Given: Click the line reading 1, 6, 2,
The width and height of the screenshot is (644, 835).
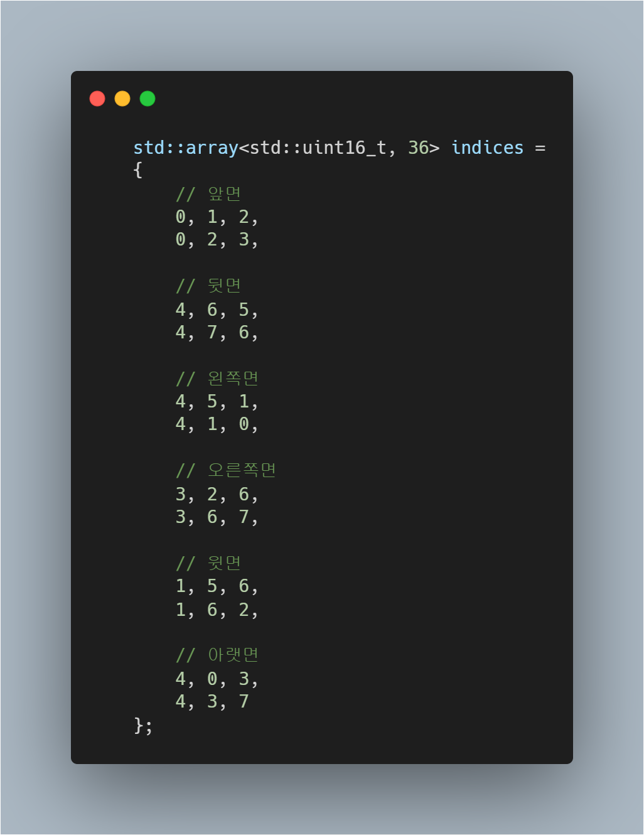Looking at the screenshot, I should pyautogui.click(x=217, y=610).
